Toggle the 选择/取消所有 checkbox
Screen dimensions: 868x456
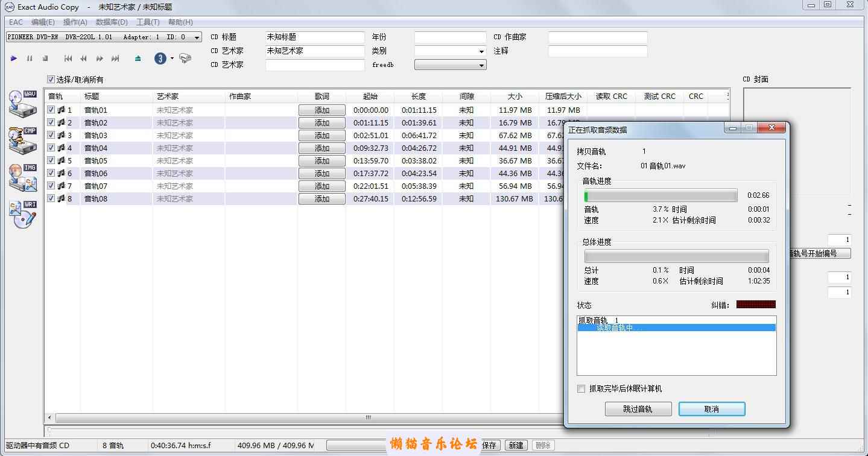tap(51, 80)
